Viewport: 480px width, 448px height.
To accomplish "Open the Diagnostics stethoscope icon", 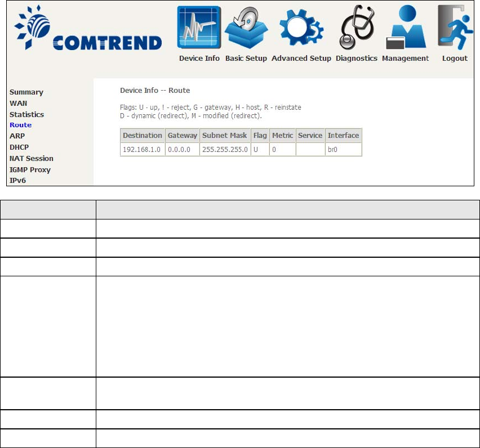I will pyautogui.click(x=357, y=27).
